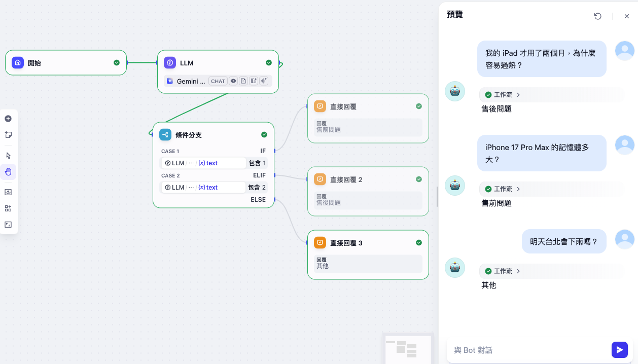Expand the 工作流 log under 售後問題 reply
Viewport: 638px width, 364px height.
[x=502, y=95]
